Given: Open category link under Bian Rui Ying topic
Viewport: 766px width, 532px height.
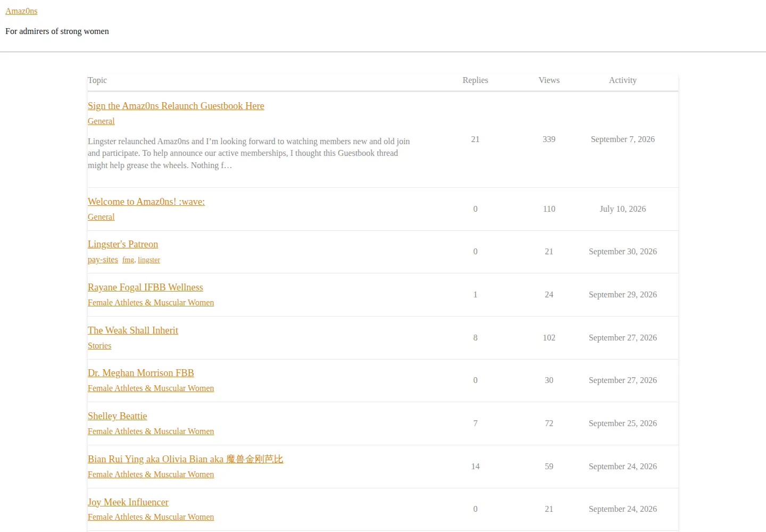Looking at the screenshot, I should pos(151,475).
